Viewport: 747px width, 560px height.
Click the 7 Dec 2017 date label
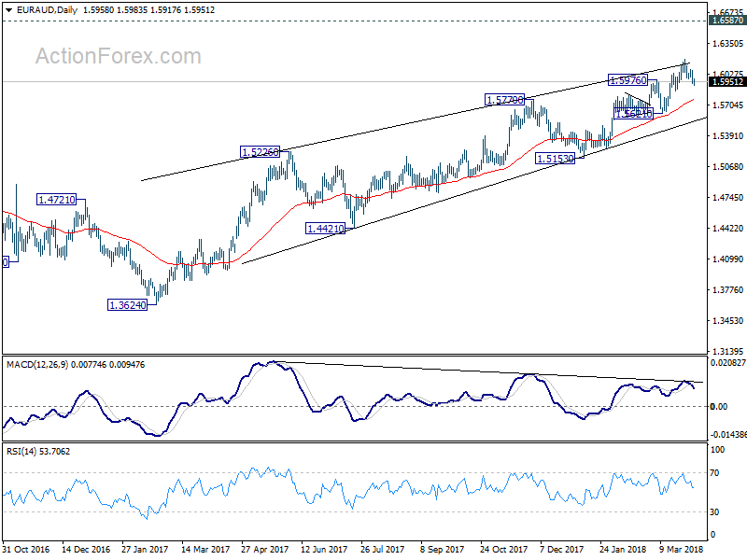(x=562, y=549)
